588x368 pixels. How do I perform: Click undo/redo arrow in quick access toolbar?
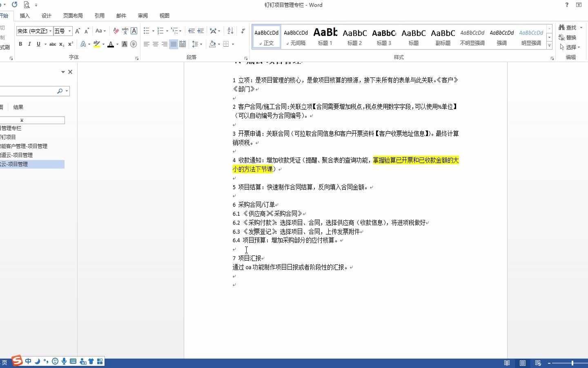point(15,5)
